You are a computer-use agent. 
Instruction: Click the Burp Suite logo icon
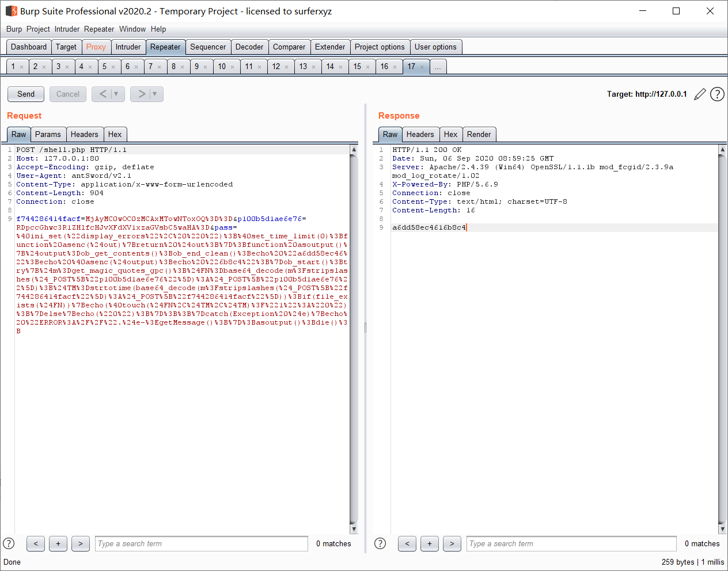click(x=11, y=11)
